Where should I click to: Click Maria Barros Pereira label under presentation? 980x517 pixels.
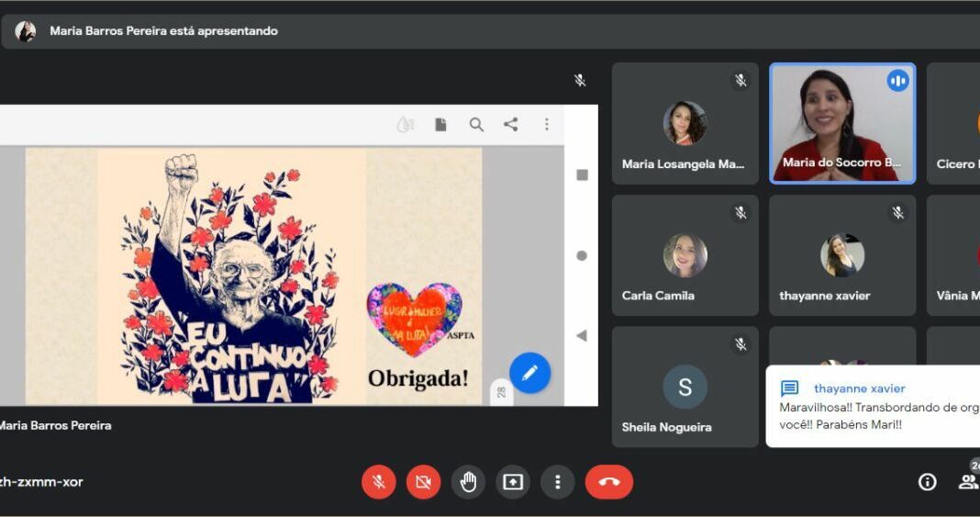pyautogui.click(x=55, y=426)
